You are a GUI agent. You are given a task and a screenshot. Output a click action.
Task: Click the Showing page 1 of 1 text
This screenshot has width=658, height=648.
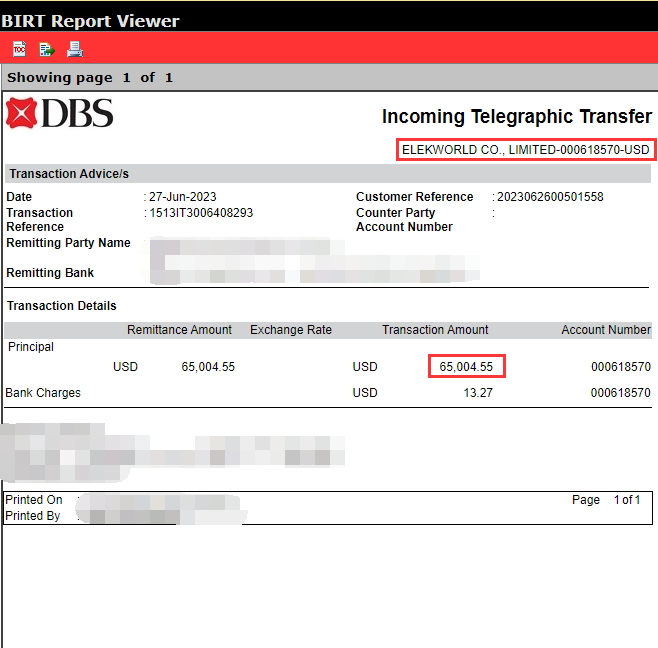click(x=90, y=78)
